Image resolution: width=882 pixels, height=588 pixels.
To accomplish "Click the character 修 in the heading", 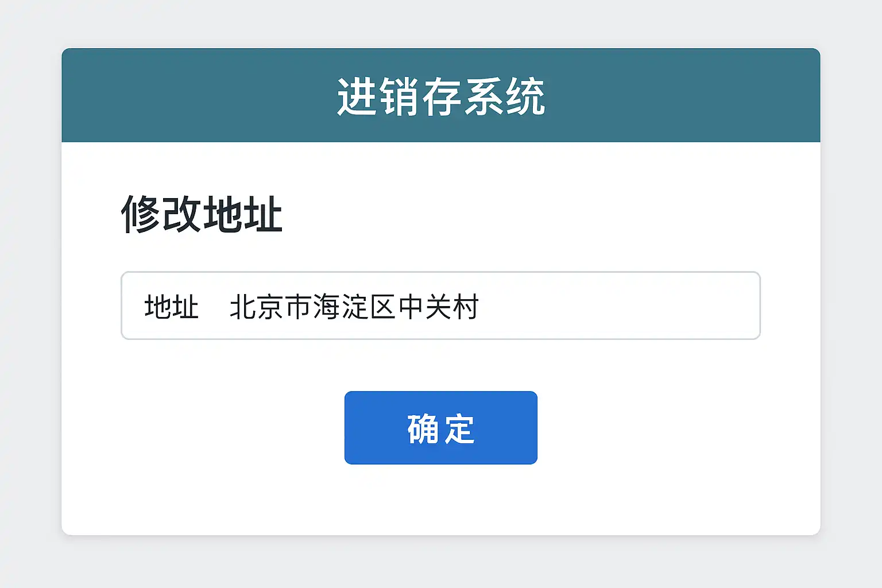I will pyautogui.click(x=141, y=214).
